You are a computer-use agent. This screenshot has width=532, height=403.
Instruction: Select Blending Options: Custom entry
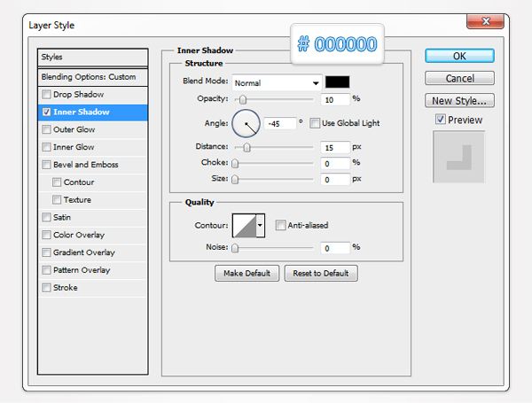(x=92, y=77)
